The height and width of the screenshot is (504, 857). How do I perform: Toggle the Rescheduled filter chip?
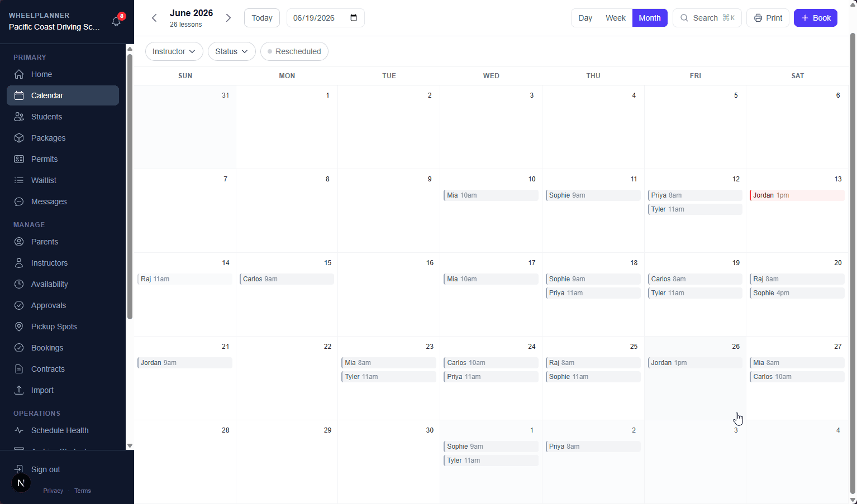click(x=294, y=51)
